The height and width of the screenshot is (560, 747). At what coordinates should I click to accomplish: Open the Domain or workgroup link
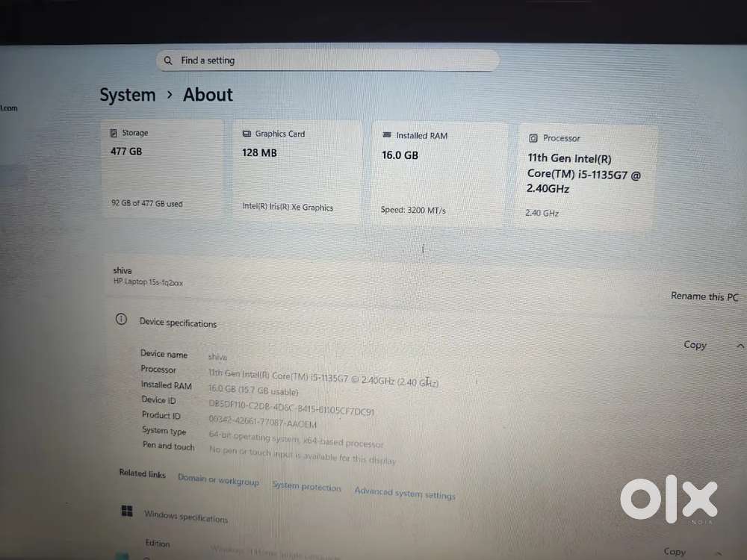[218, 481]
